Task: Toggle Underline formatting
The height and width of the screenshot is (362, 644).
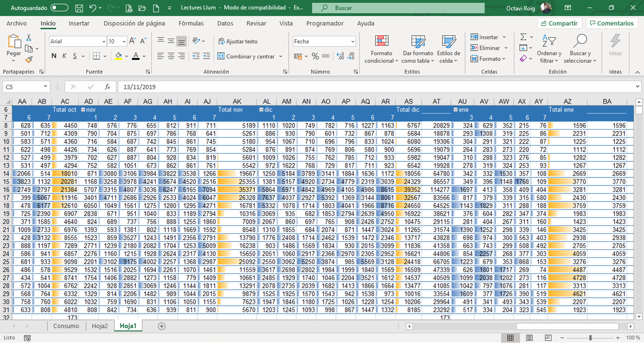Action: tap(74, 56)
